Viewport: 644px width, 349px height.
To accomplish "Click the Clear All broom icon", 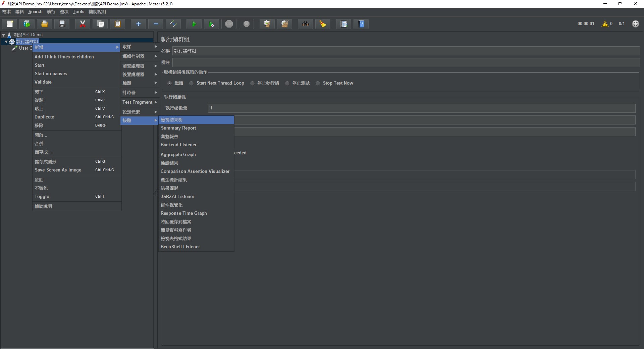I will click(284, 24).
